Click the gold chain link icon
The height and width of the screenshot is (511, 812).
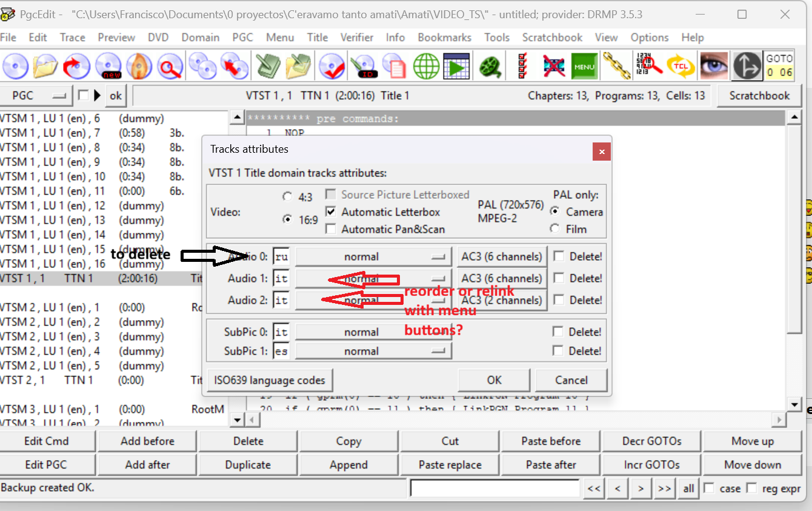[x=616, y=66]
